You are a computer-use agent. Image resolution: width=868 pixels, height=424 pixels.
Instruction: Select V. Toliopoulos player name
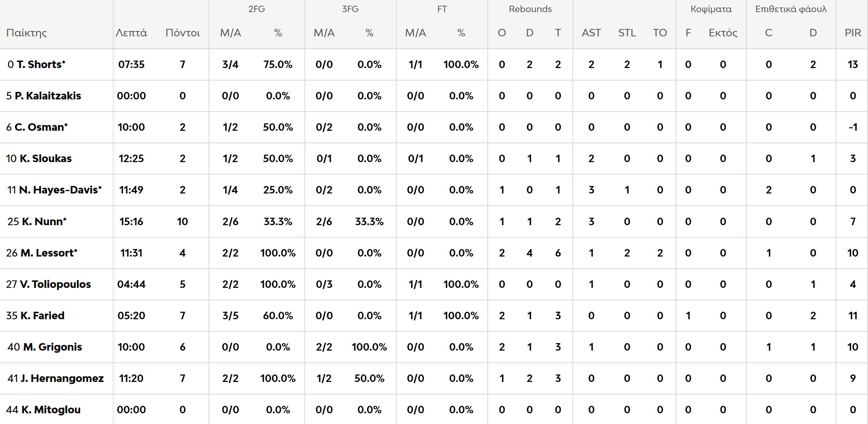point(55,284)
